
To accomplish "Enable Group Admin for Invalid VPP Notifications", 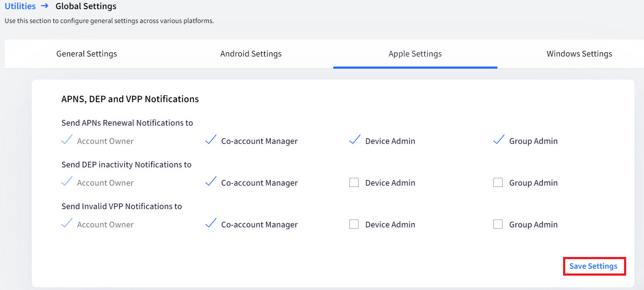I will tap(498, 224).
